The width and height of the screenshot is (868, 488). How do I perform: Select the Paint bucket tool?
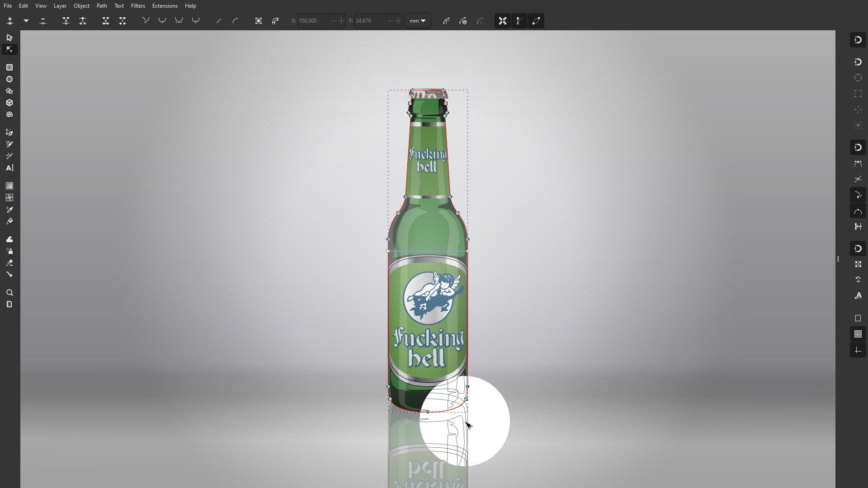point(9,221)
